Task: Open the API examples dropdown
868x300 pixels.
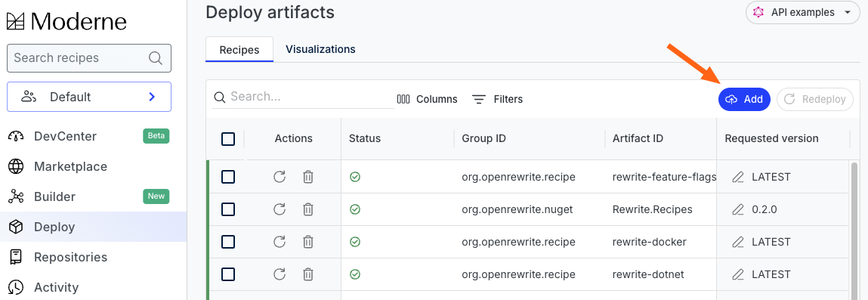Action: 801,12
